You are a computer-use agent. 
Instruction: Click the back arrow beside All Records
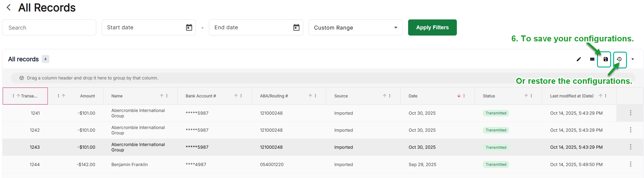[x=9, y=7]
